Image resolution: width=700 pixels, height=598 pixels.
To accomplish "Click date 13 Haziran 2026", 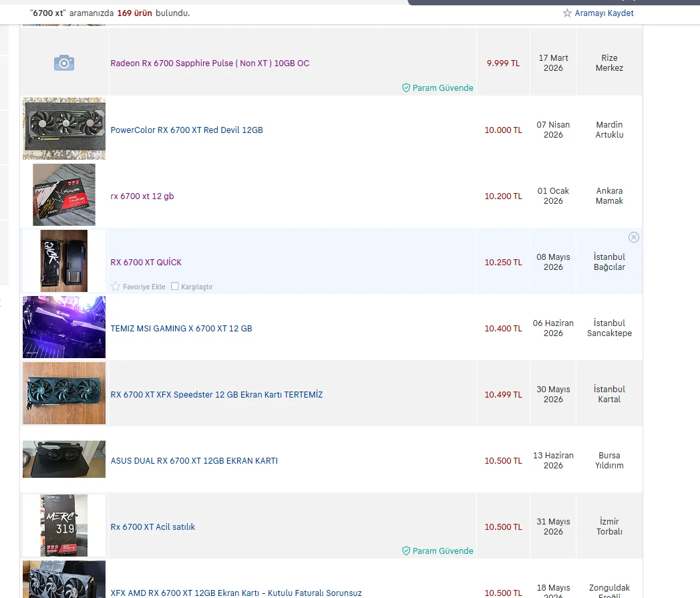I will coord(553,460).
